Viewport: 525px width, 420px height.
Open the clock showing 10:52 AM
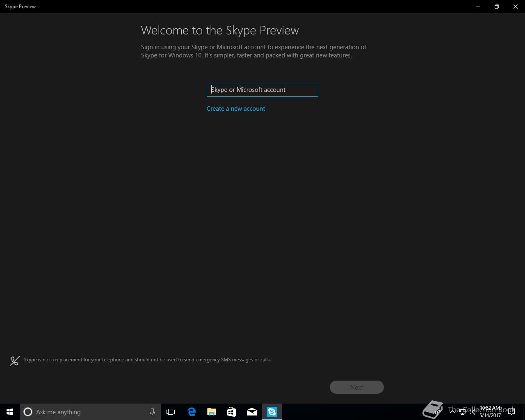[x=490, y=412]
